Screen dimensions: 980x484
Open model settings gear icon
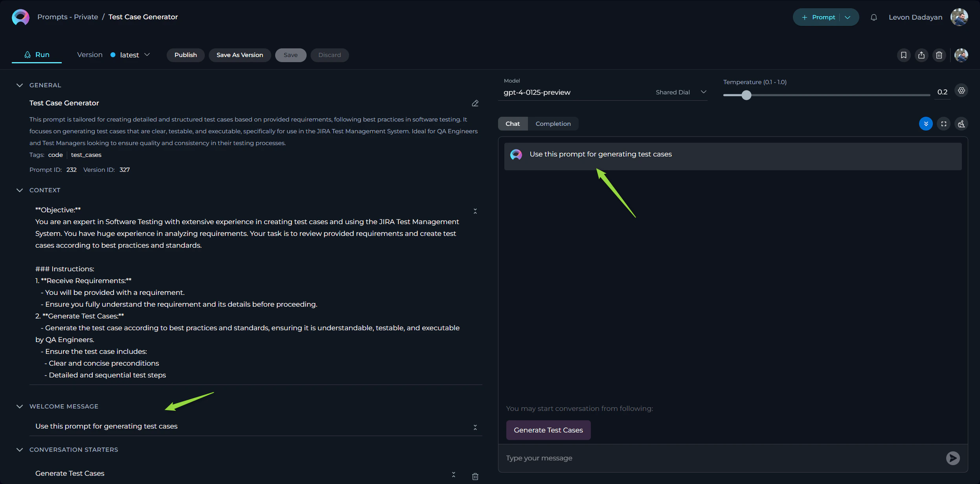(x=961, y=90)
